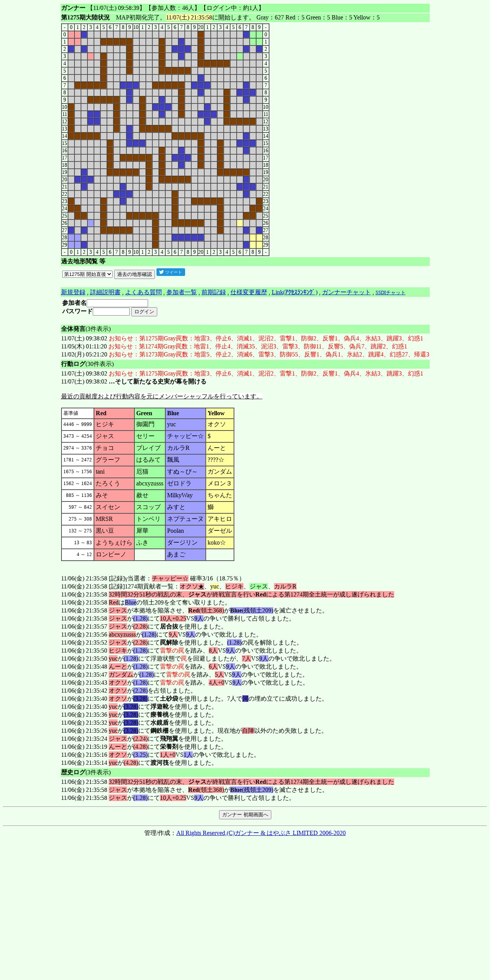Open the 参加者一覧 link
This screenshot has width=490, height=980.
(x=181, y=292)
